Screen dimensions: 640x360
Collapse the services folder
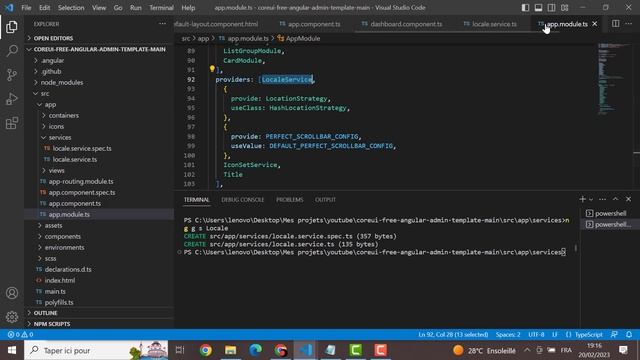(99, 137)
